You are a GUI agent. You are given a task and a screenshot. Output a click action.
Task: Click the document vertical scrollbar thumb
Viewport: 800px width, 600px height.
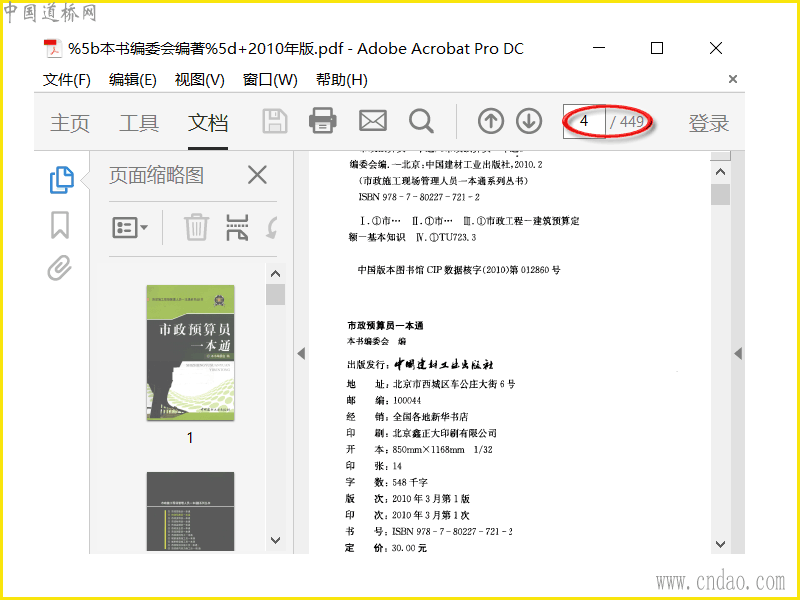(x=720, y=194)
